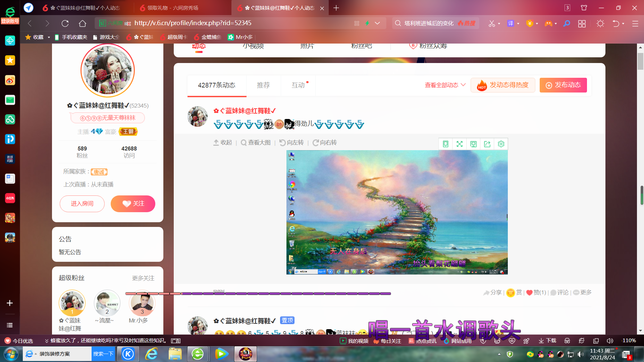This screenshot has height=362, width=644.
Task: Open the 更多关注 link
Action: [143, 278]
